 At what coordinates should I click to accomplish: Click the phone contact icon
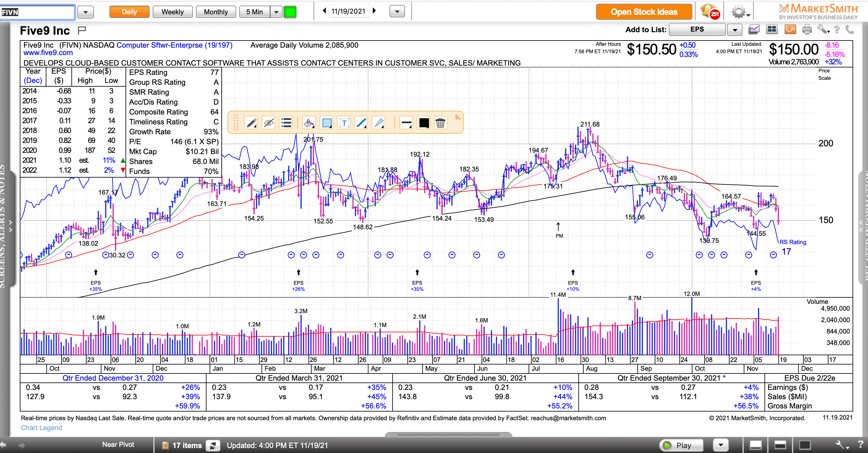(x=850, y=30)
